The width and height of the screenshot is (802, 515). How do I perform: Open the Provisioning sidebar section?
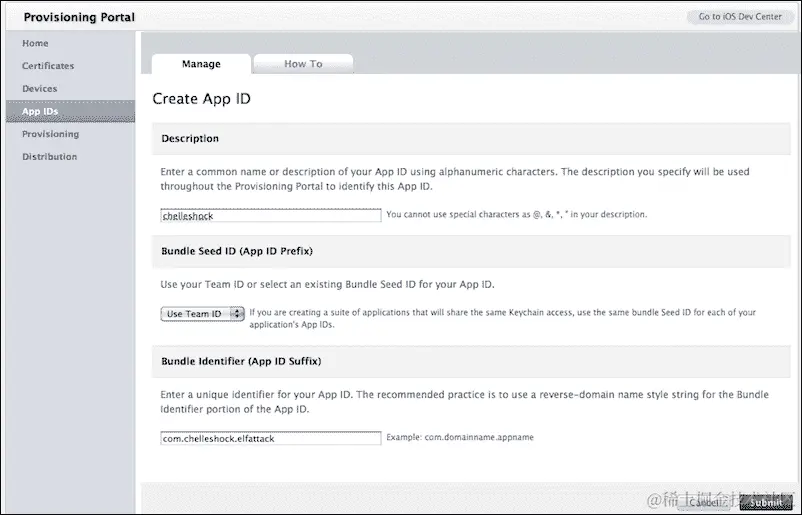[x=50, y=134]
